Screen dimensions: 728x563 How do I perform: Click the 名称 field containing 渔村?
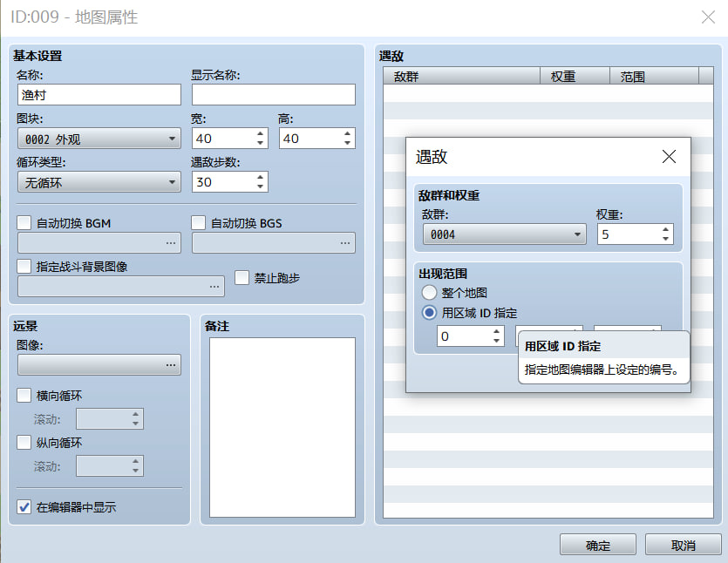tap(99, 95)
